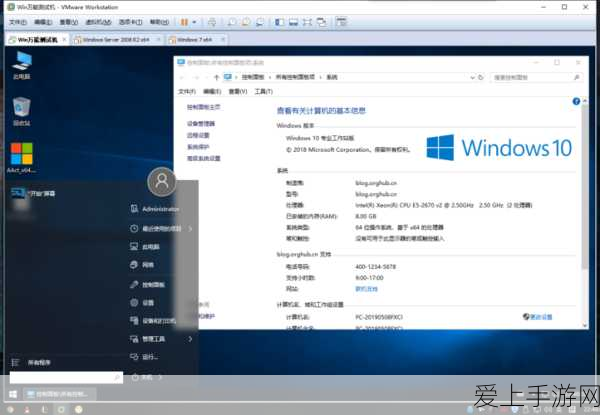Click the Start menu search box
The height and width of the screenshot is (415, 600).
[66, 378]
